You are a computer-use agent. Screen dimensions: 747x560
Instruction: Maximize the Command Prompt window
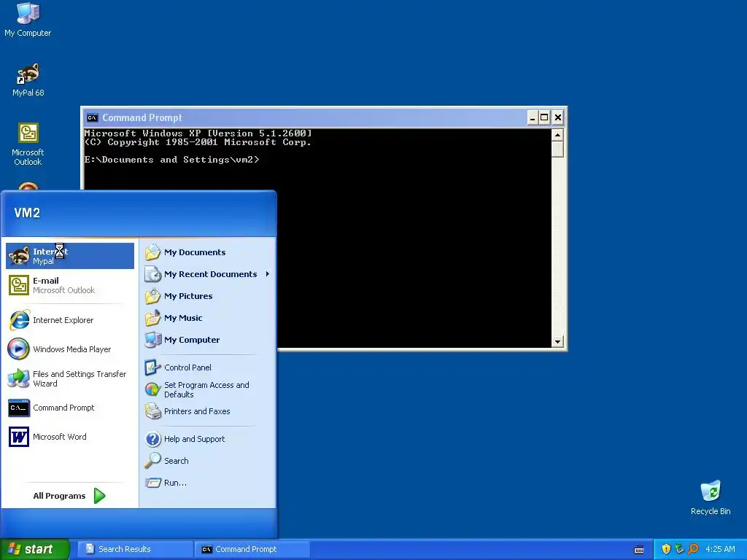[544, 117]
